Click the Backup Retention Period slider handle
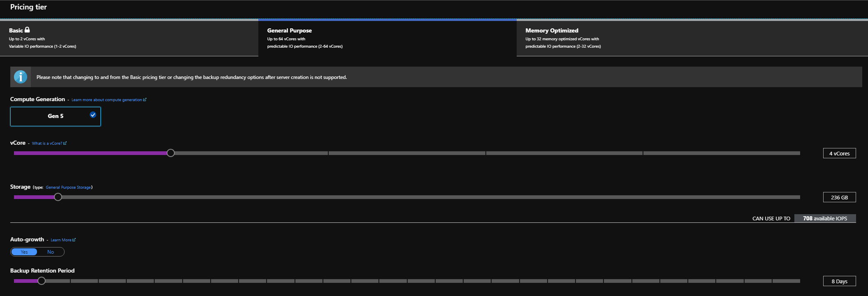This screenshot has height=296, width=868. (42, 281)
